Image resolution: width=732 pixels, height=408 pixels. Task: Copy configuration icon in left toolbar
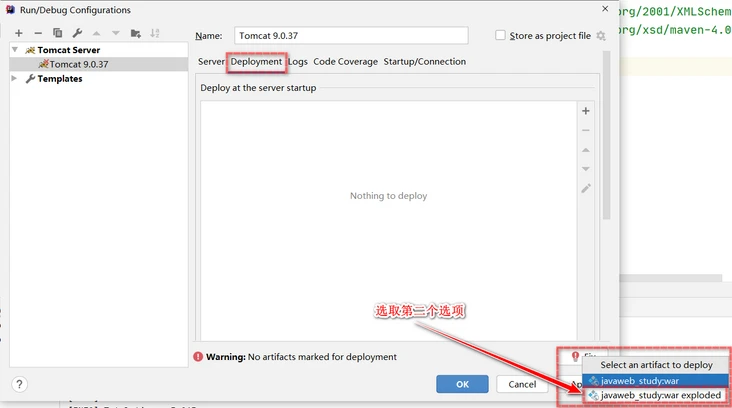[x=57, y=33]
